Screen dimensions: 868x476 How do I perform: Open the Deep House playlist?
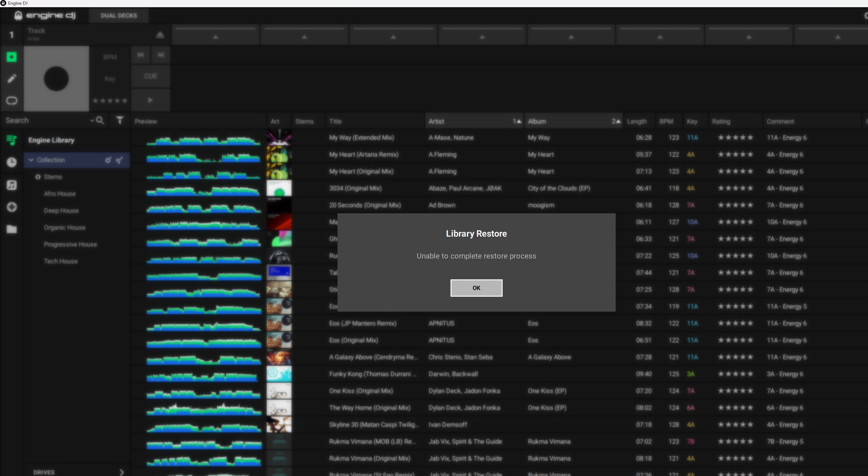coord(61,211)
